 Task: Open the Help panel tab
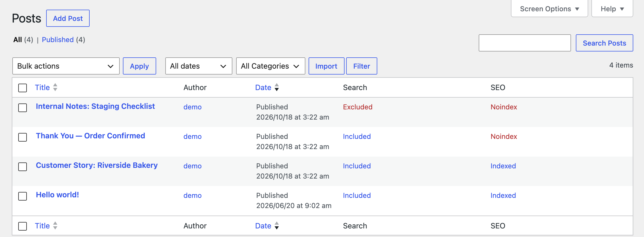(x=612, y=9)
